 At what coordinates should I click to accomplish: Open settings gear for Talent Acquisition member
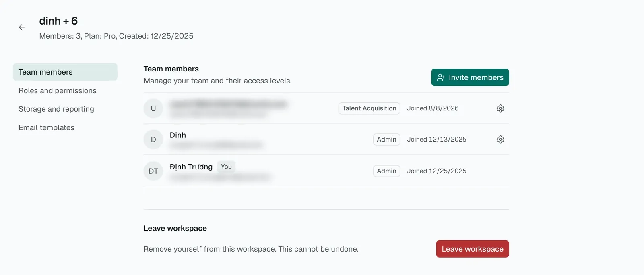[x=500, y=108]
